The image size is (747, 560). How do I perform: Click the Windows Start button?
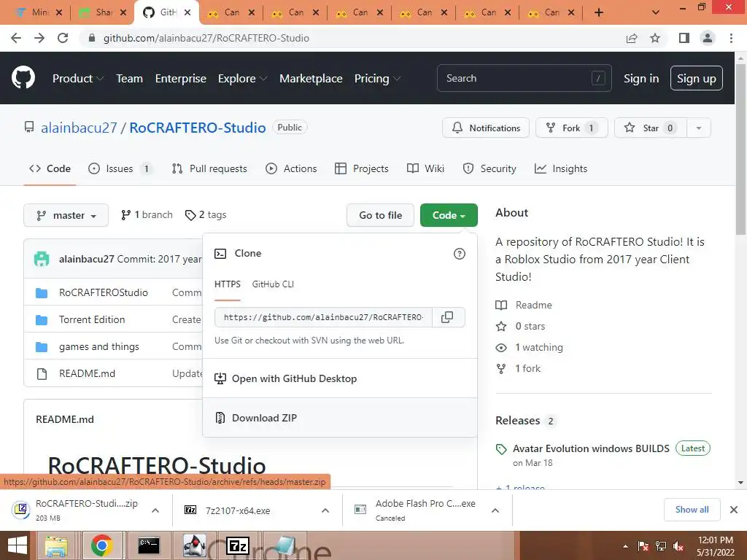[18, 545]
